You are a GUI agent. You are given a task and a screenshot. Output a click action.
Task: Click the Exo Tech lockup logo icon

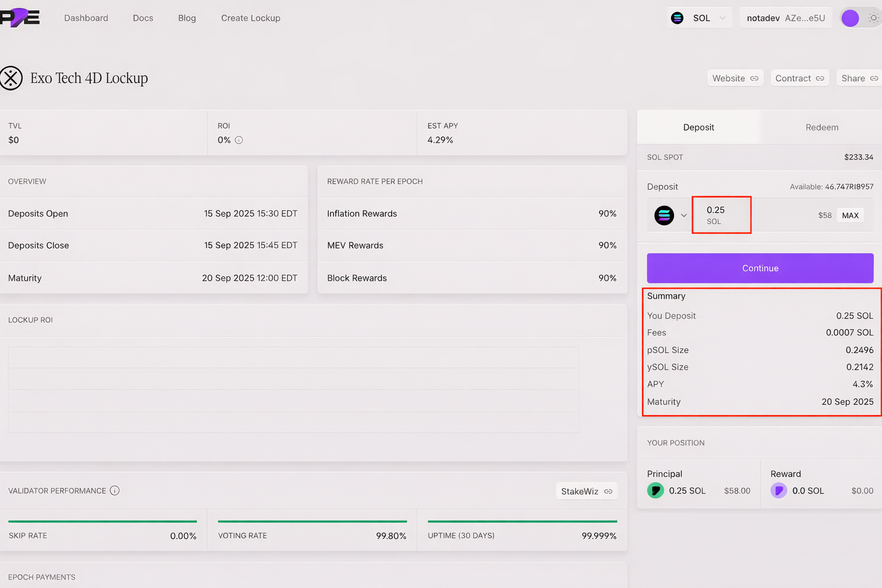pyautogui.click(x=11, y=78)
